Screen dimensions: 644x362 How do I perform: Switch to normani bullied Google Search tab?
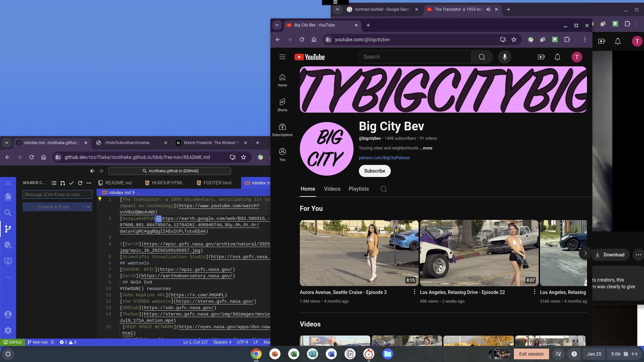(x=382, y=9)
